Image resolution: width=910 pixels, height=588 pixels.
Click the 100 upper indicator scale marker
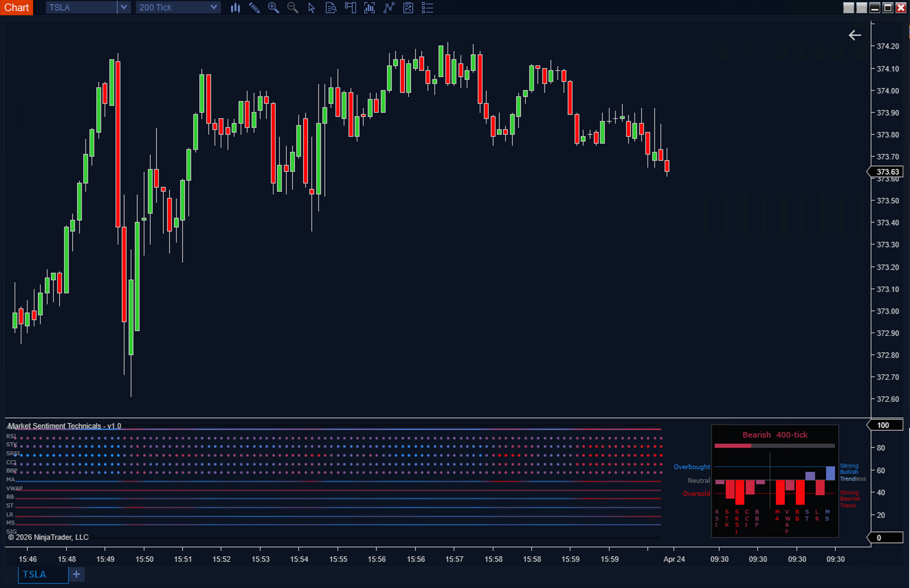[x=886, y=425]
